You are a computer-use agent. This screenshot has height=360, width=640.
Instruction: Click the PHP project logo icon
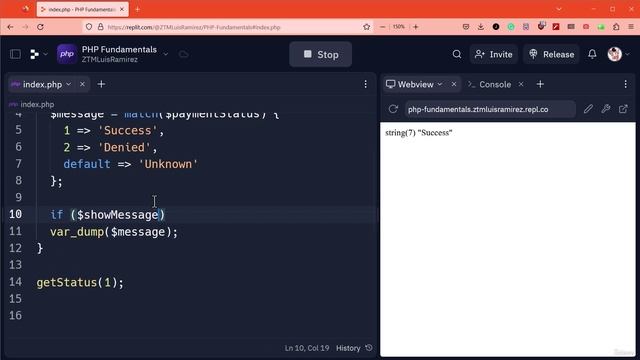pyautogui.click(x=67, y=54)
